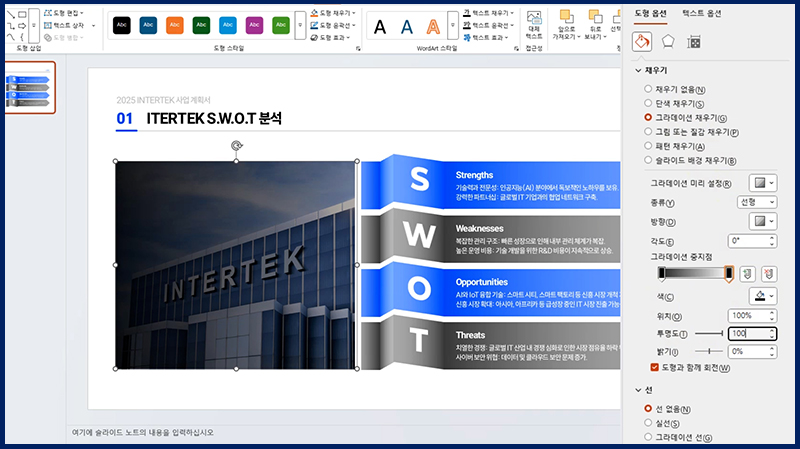Select 채우기 없음 radio option

point(648,89)
